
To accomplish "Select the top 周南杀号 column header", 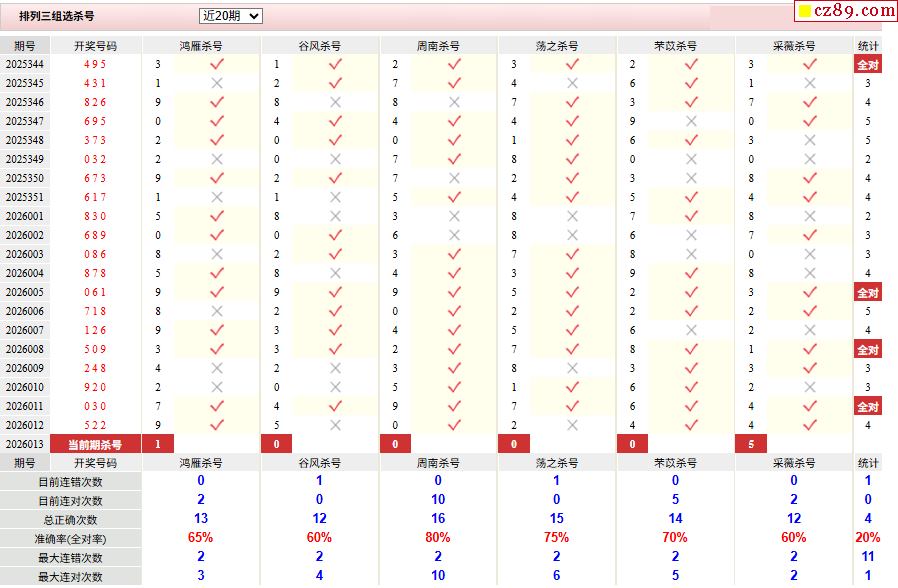I will click(439, 46).
